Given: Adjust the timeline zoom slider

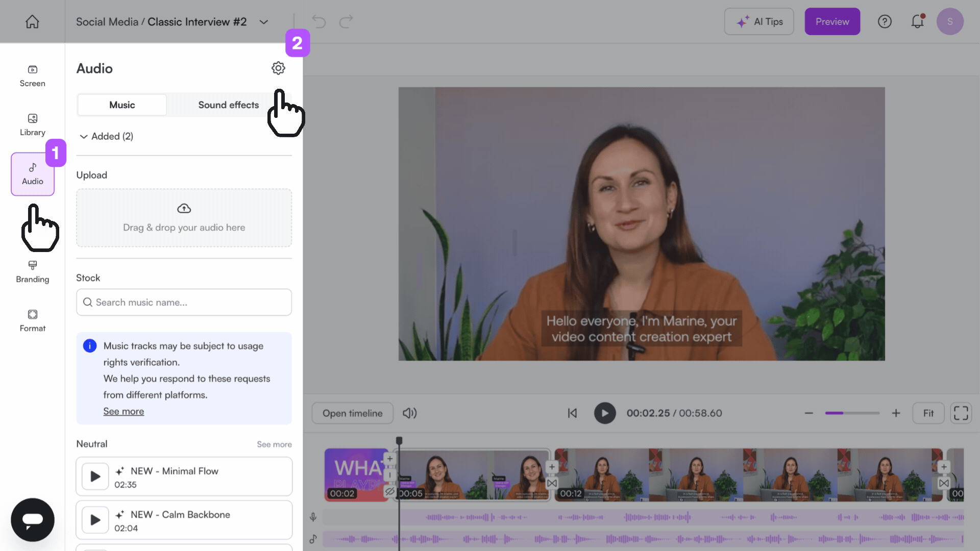Looking at the screenshot, I should click(852, 413).
